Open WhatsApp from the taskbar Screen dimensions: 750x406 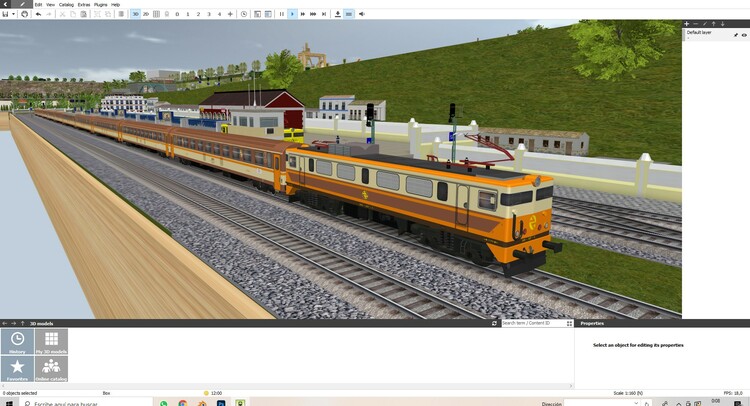[x=164, y=403]
